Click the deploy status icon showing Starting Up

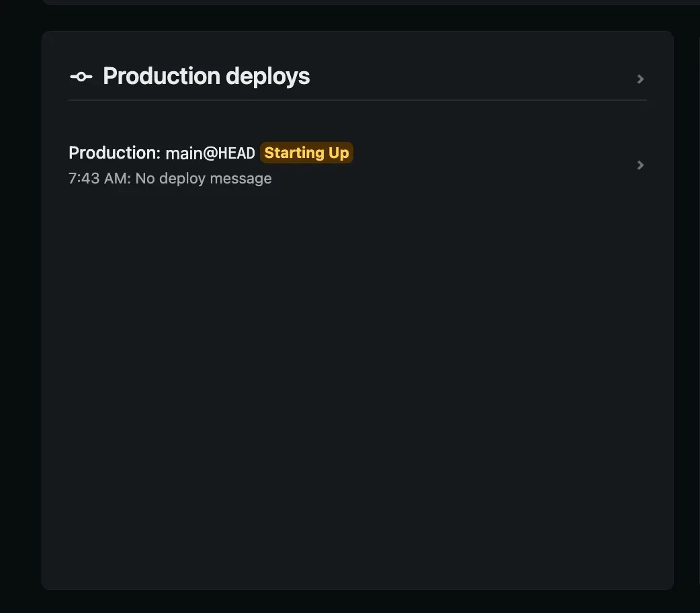pyautogui.click(x=306, y=153)
